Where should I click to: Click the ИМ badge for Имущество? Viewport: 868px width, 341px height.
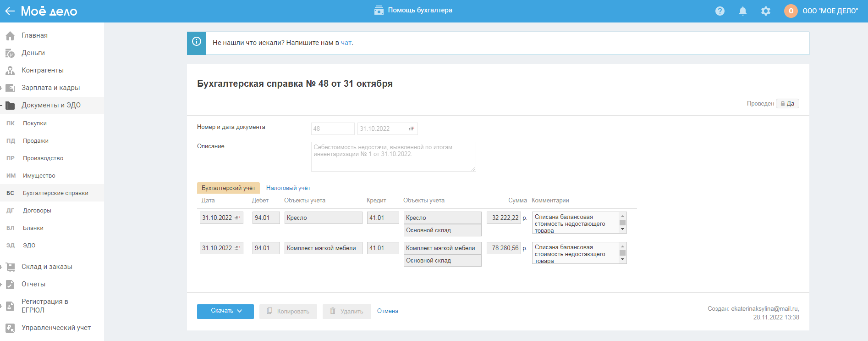click(11, 176)
